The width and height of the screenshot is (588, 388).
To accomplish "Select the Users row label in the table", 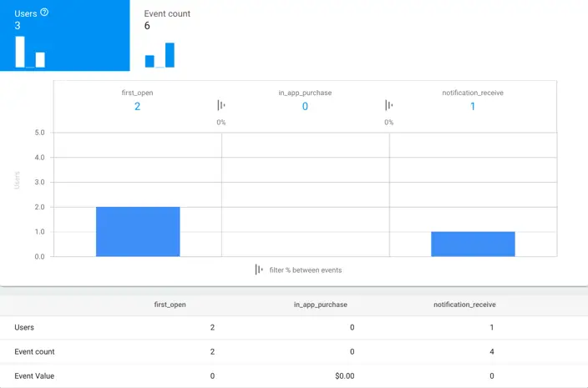I will [24, 328].
